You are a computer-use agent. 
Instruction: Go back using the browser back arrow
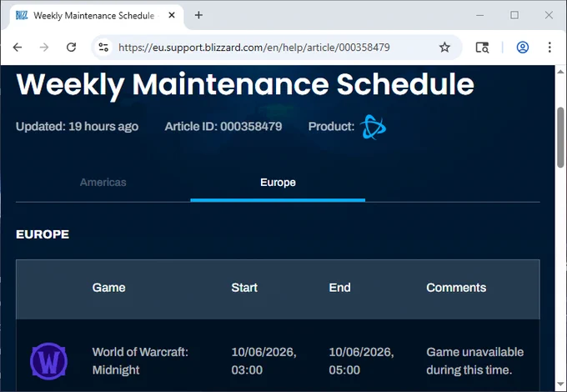point(18,48)
